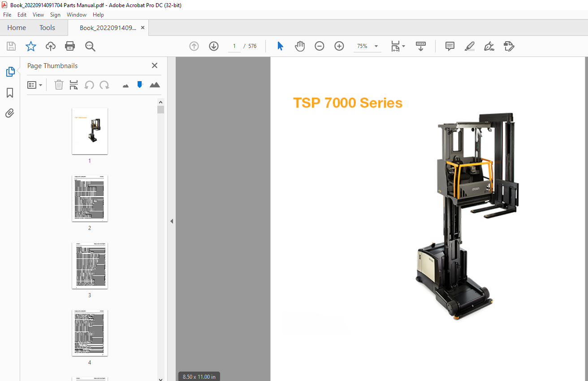588x381 pixels.
Task: Open the fit page options icon
Action: click(x=398, y=46)
